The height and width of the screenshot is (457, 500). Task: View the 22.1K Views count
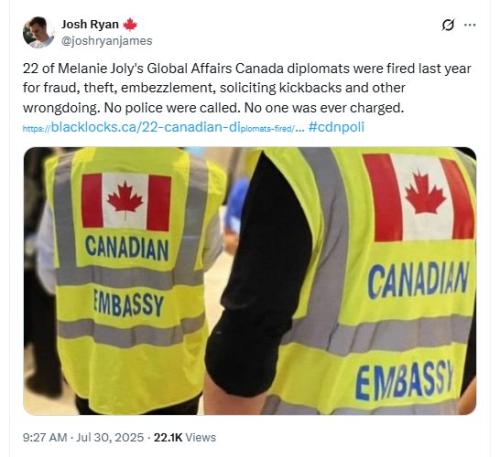coord(185,437)
